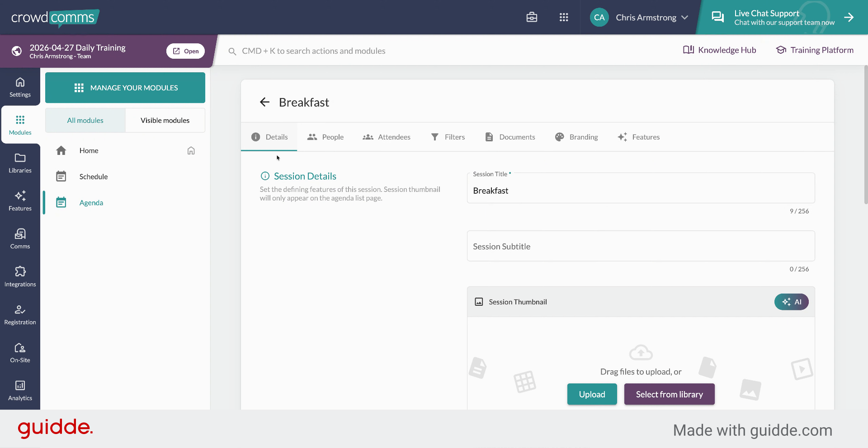Open On-Site in the sidebar
868x448 pixels.
pyautogui.click(x=20, y=353)
